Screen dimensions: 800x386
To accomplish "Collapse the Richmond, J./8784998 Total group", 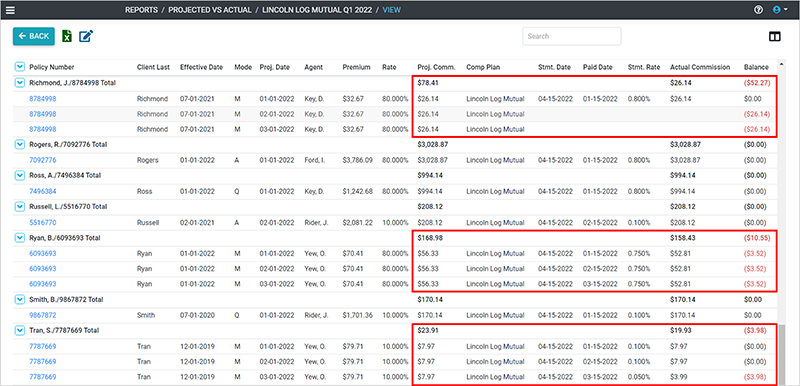I will tap(19, 82).
